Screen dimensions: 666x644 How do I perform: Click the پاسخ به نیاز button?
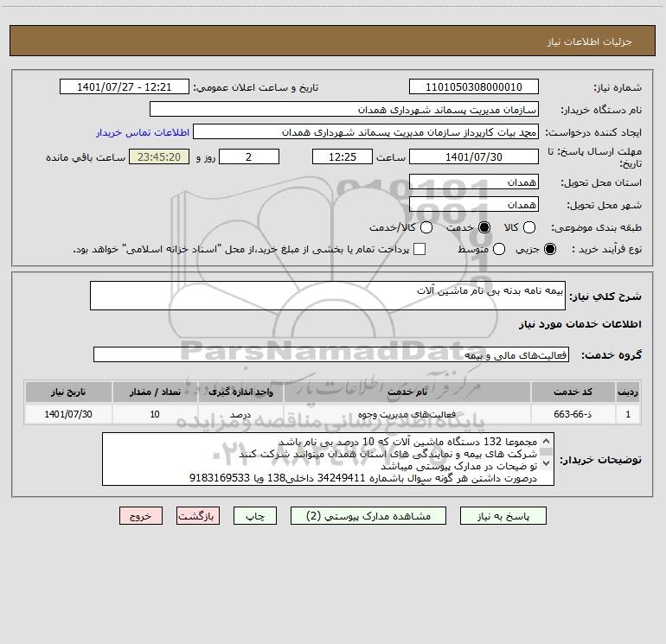[x=503, y=516]
